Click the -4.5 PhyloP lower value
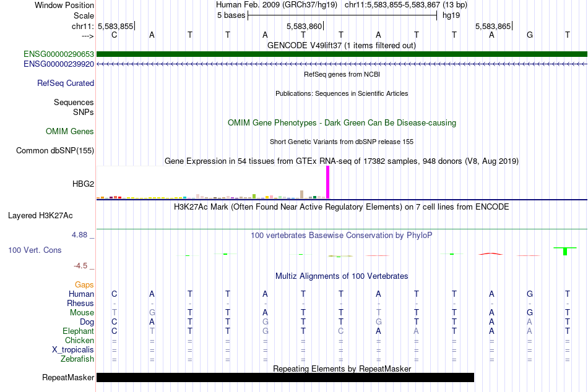Screen dimensions: 588x392 80,266
